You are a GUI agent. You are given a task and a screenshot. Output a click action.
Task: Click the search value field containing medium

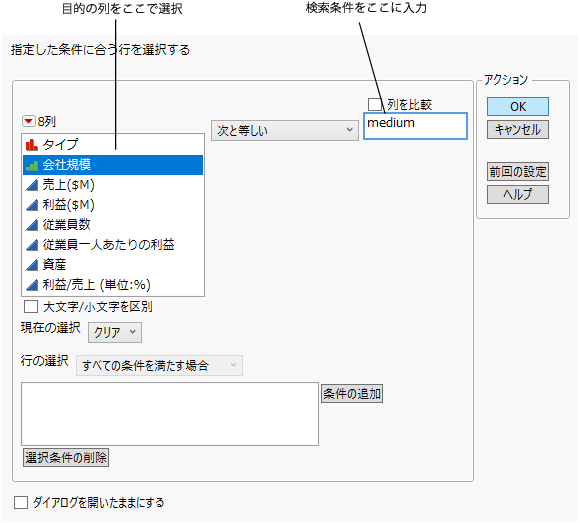coord(415,126)
